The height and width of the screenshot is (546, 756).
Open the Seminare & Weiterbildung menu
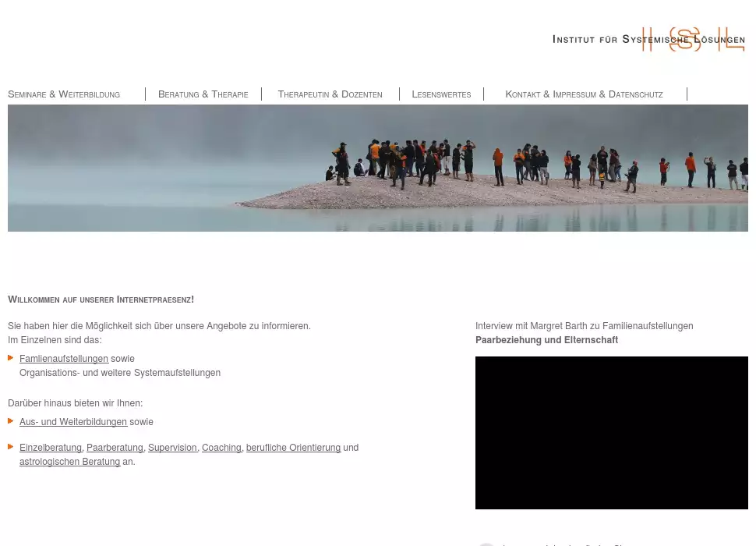coord(64,94)
